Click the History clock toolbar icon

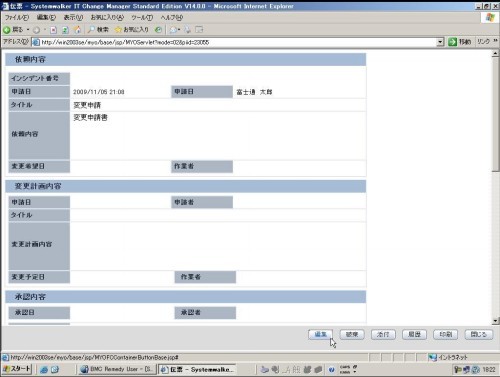[x=159, y=30]
